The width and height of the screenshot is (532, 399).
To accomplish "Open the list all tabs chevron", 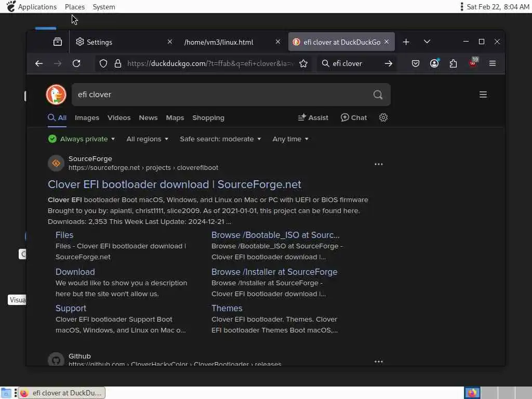I will (x=427, y=42).
